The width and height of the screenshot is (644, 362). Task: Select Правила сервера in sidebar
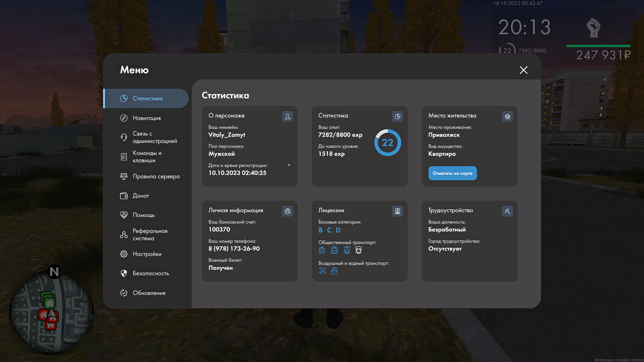(x=156, y=176)
